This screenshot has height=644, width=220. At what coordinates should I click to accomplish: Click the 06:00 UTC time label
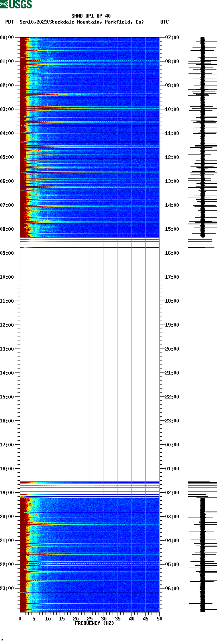172,589
